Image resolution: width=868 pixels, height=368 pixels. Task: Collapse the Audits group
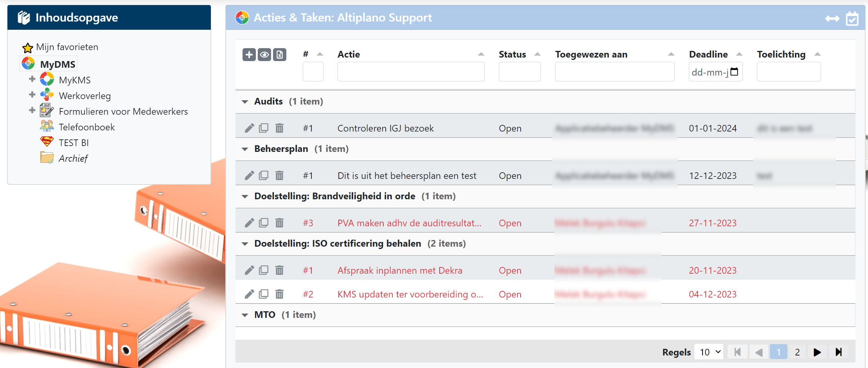pyautogui.click(x=245, y=102)
